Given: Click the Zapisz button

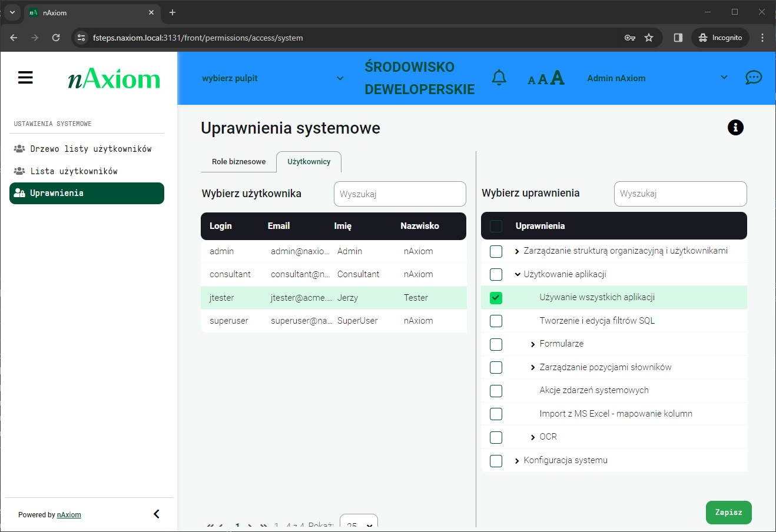Looking at the screenshot, I should tap(728, 512).
